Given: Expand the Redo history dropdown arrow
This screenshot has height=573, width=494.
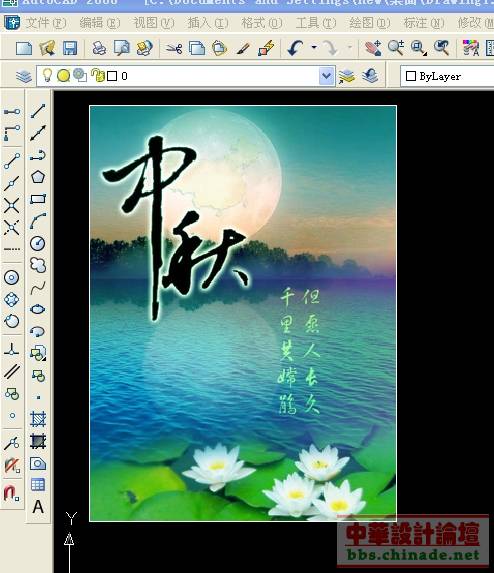Looking at the screenshot, I should [349, 48].
